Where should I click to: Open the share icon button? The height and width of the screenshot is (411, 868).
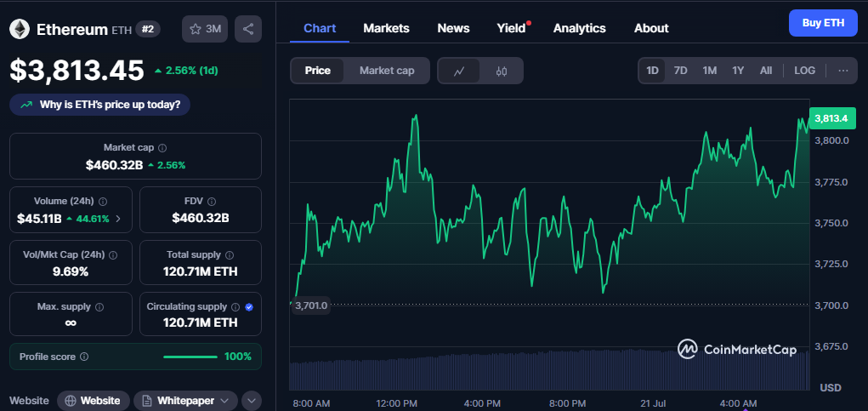point(248,29)
